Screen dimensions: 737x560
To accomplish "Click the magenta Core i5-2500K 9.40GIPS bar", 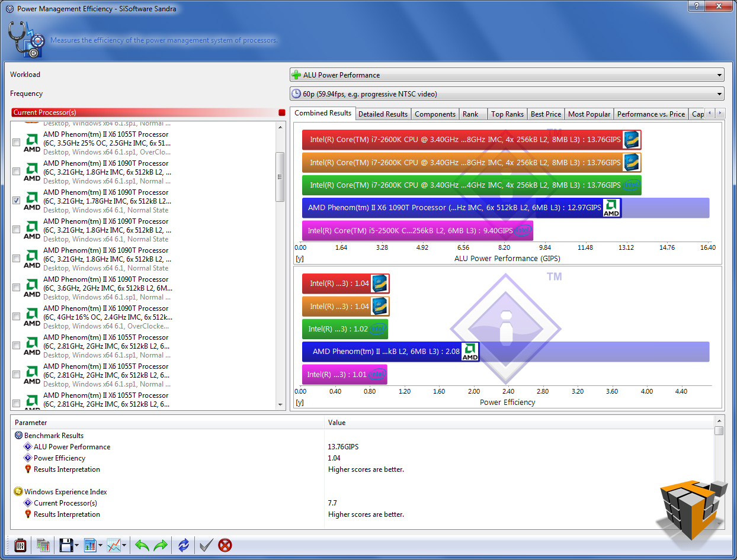I will (x=417, y=231).
